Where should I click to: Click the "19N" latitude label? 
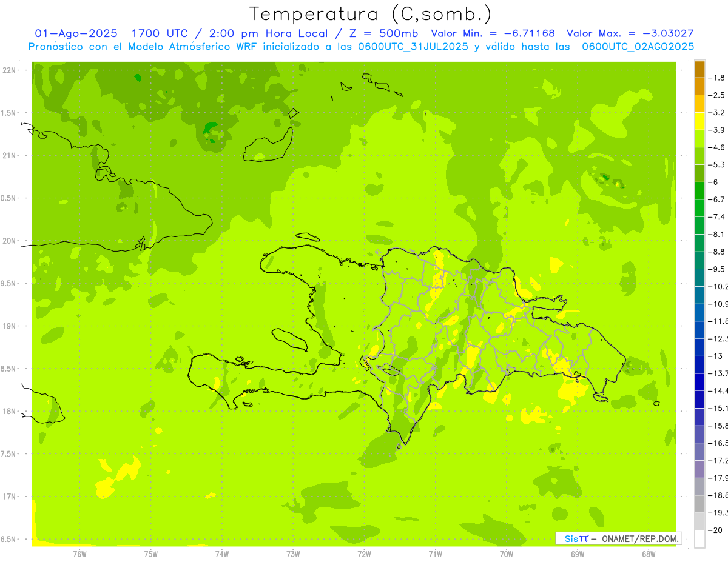tap(10, 326)
